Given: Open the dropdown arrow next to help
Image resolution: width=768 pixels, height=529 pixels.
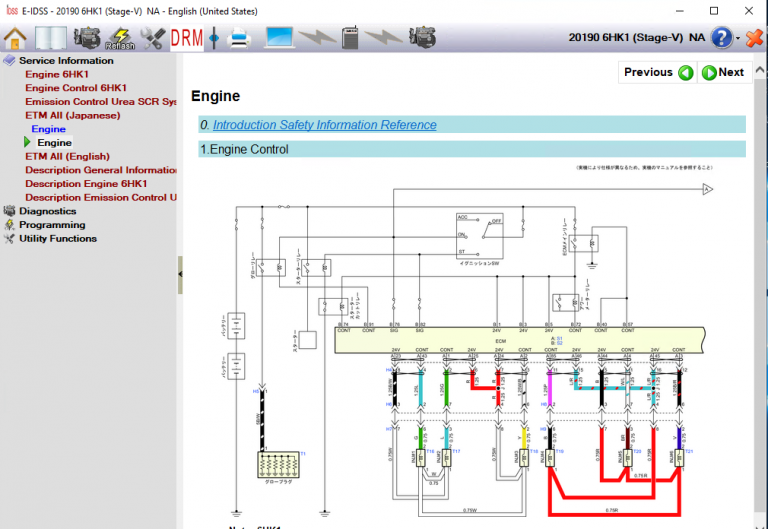Looking at the screenshot, I should (x=737, y=39).
